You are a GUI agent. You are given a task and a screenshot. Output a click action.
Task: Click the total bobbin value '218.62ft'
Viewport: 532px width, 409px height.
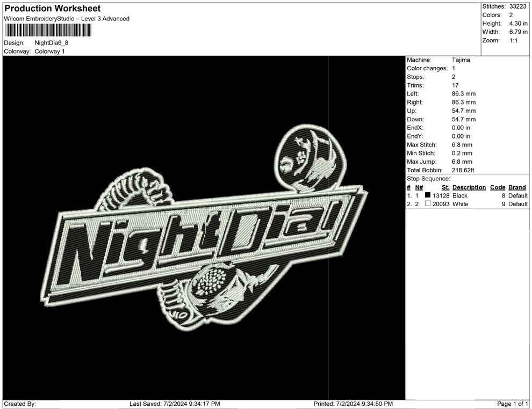(x=463, y=170)
